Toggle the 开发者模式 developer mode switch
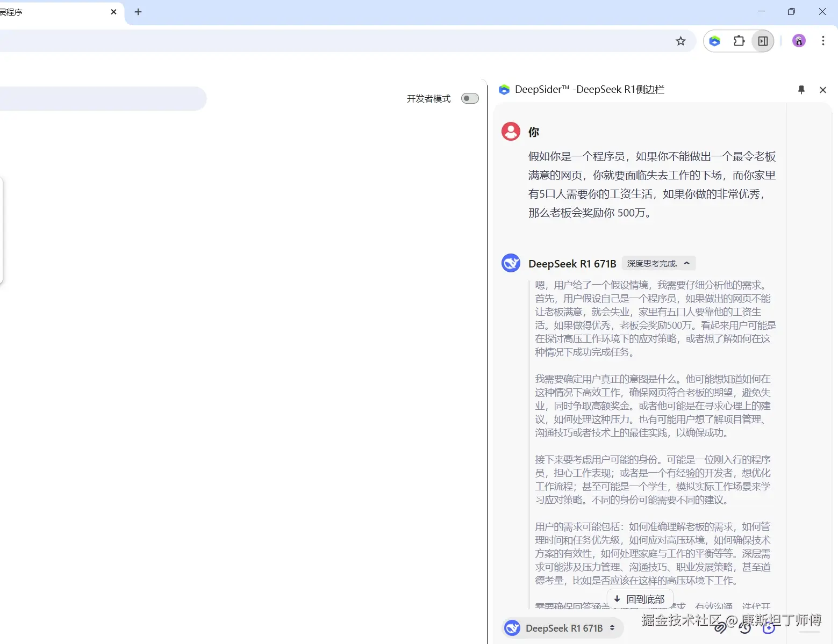838x644 pixels. (x=470, y=98)
